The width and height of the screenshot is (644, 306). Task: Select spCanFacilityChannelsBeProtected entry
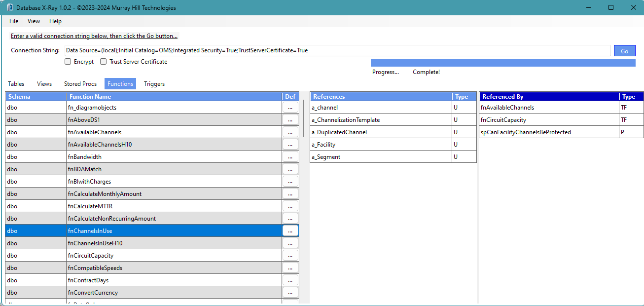tap(549, 132)
